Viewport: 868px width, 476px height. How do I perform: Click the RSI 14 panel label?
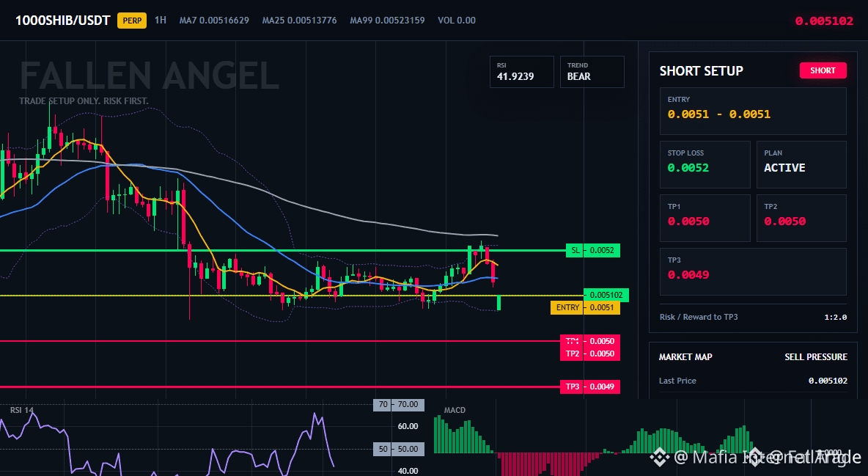click(21, 410)
